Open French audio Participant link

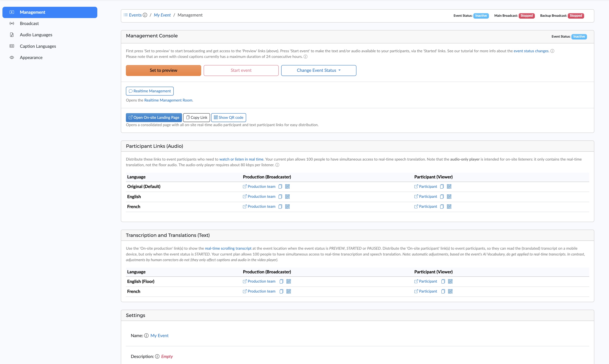pos(426,206)
